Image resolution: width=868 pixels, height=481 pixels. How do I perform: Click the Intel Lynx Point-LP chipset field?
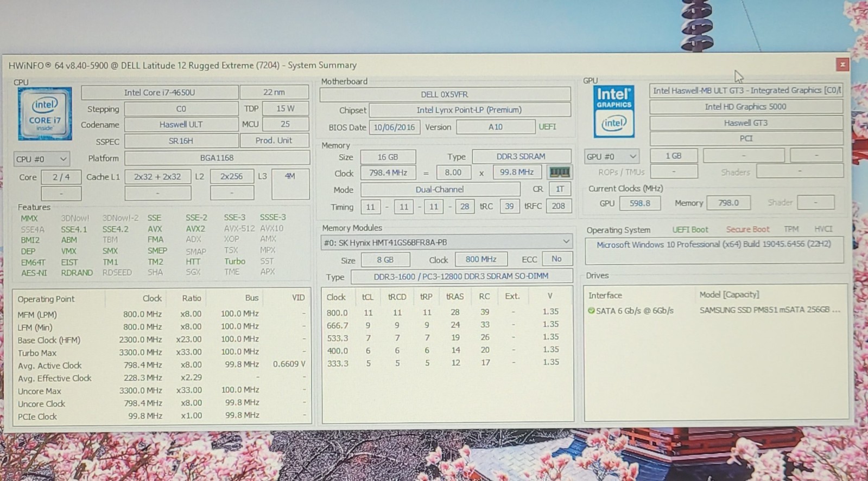470,110
